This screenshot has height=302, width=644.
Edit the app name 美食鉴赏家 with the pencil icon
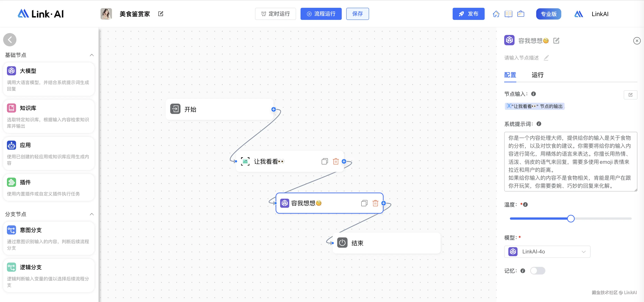pos(161,14)
